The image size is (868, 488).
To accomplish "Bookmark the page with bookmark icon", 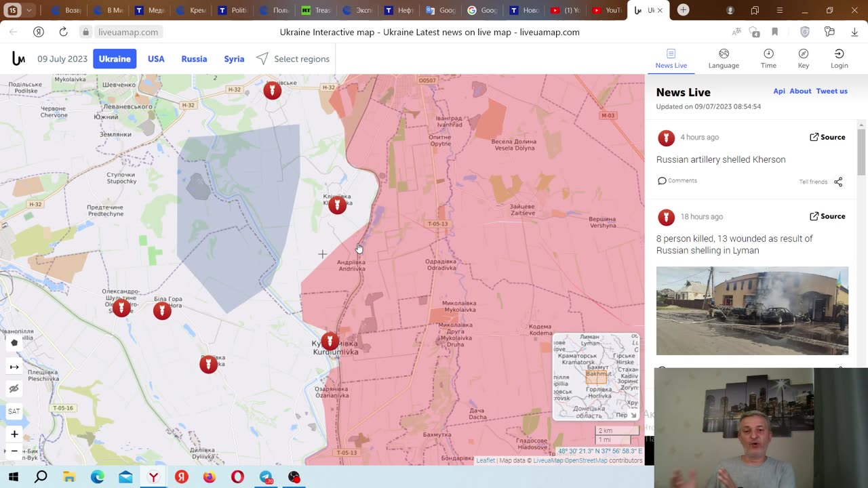I will pyautogui.click(x=775, y=32).
